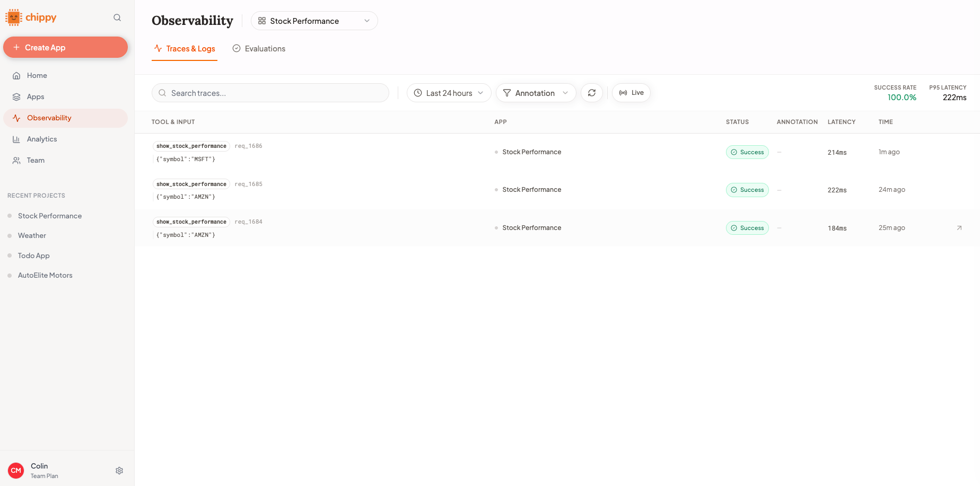The width and height of the screenshot is (980, 486).
Task: Click the STATUS column header
Action: (x=737, y=122)
